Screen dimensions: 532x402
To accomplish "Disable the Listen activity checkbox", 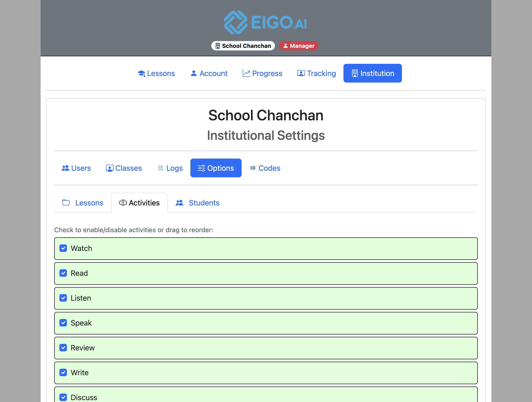I will point(63,298).
